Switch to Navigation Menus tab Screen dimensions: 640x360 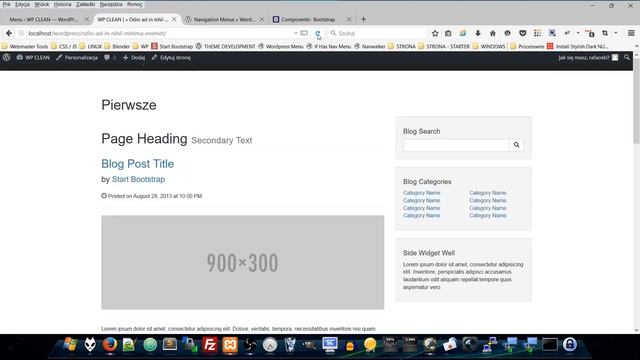pos(224,19)
